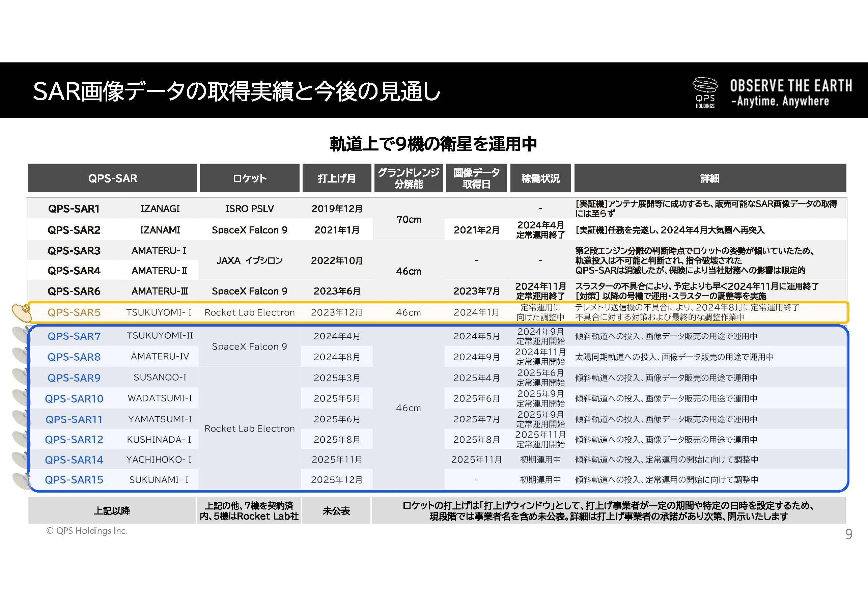
Task: Click the gold satellite icon beside QPS-SAR5
Action: (x=21, y=312)
